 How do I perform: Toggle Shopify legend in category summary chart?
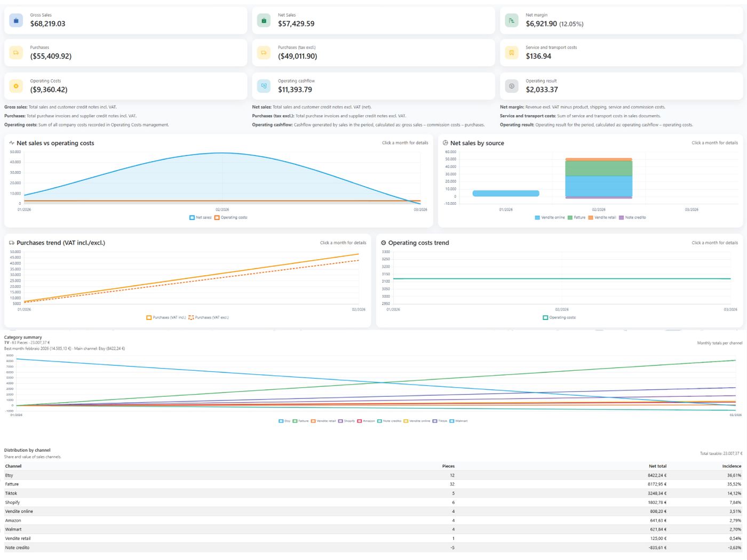(x=346, y=421)
